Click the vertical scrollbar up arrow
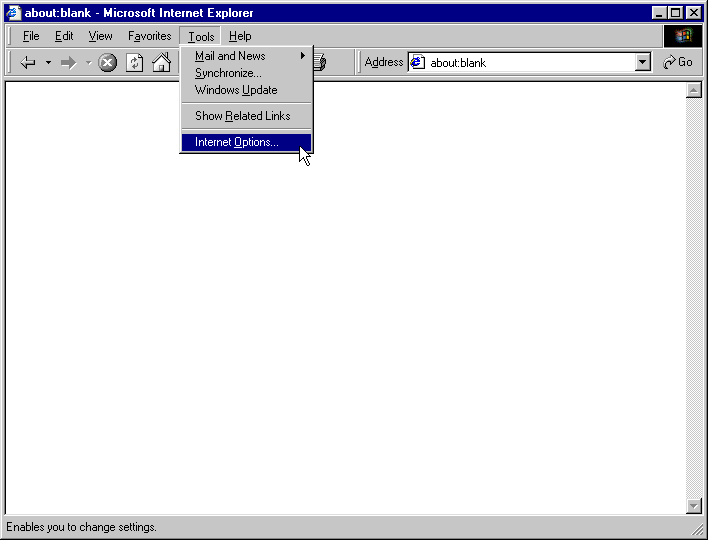 693,90
